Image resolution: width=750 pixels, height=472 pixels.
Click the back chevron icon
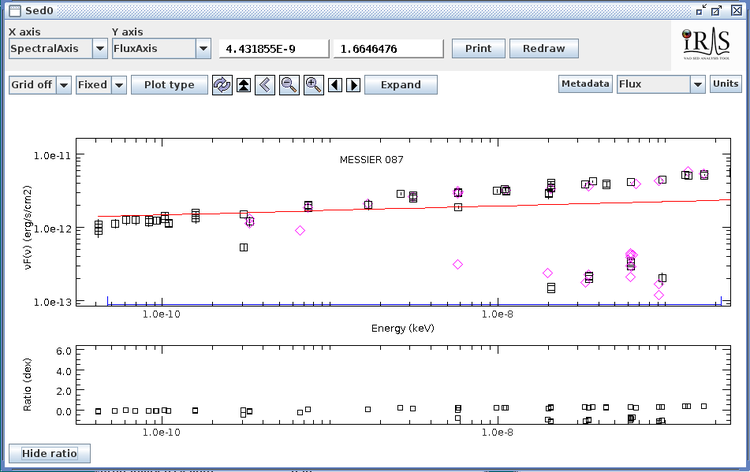point(265,85)
